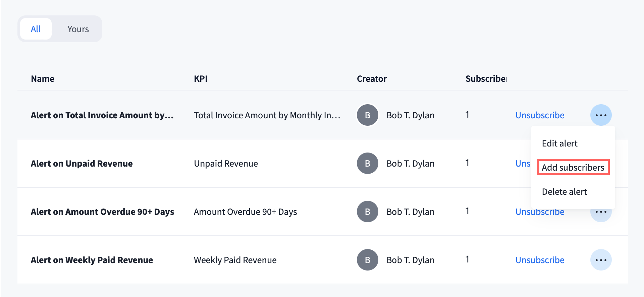The width and height of the screenshot is (644, 297).
Task: Click the creator avatar in Unpaid Revenue row
Action: coord(367,163)
